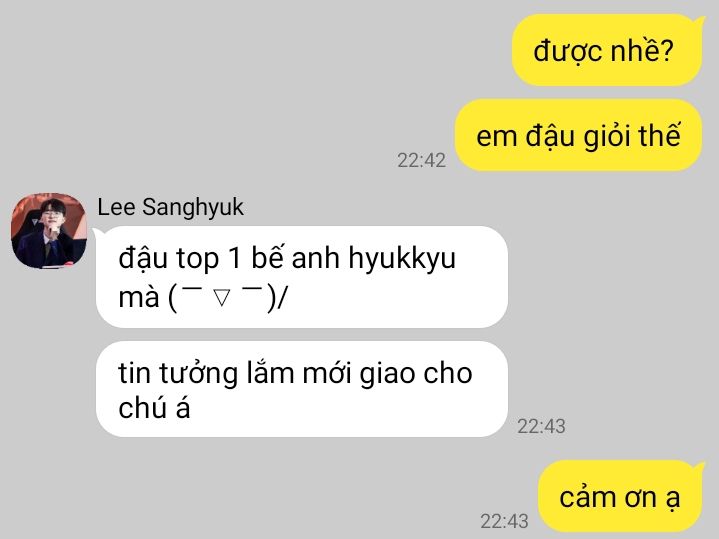The width and height of the screenshot is (719, 539).
Task: Select the yellow bubble 'được nhề?'
Action: pyautogui.click(x=607, y=50)
